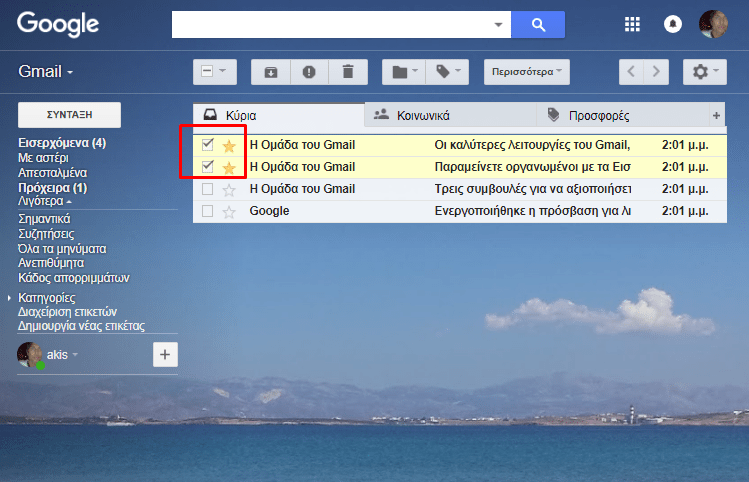Click sender name Google in message list
The image size is (749, 482).
coord(269,211)
